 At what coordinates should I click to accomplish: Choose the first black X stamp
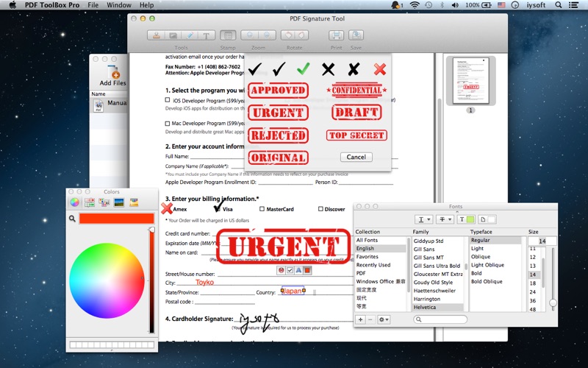(328, 69)
